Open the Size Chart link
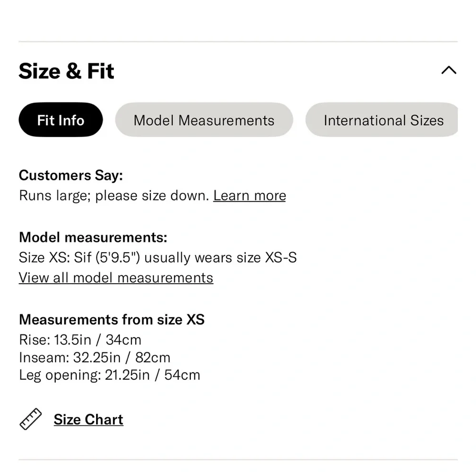 89,419
